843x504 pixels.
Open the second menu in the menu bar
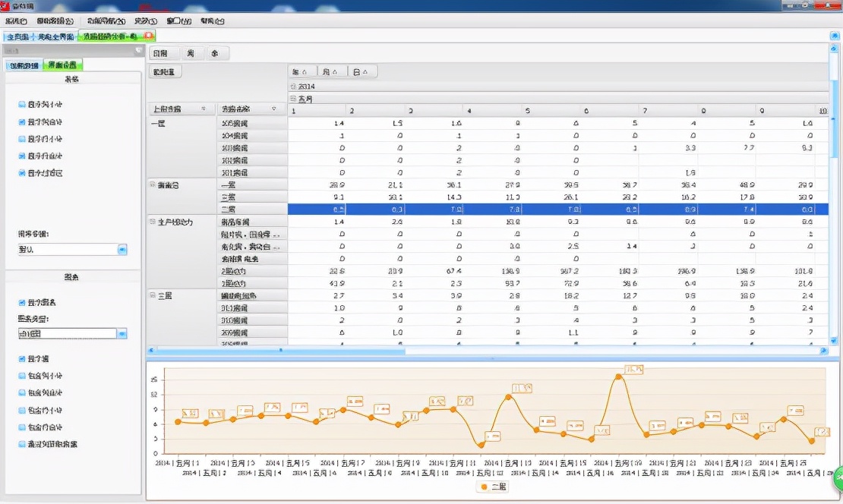[x=55, y=21]
